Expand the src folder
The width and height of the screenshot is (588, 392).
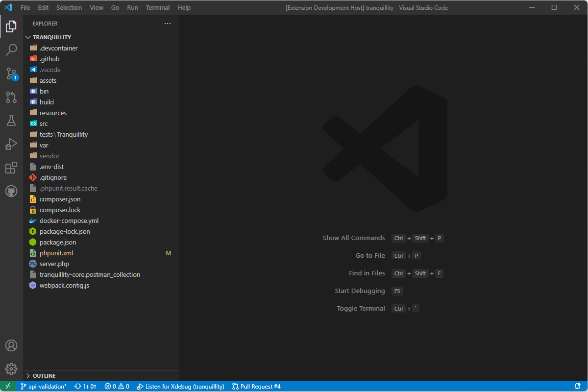[x=101, y=123]
